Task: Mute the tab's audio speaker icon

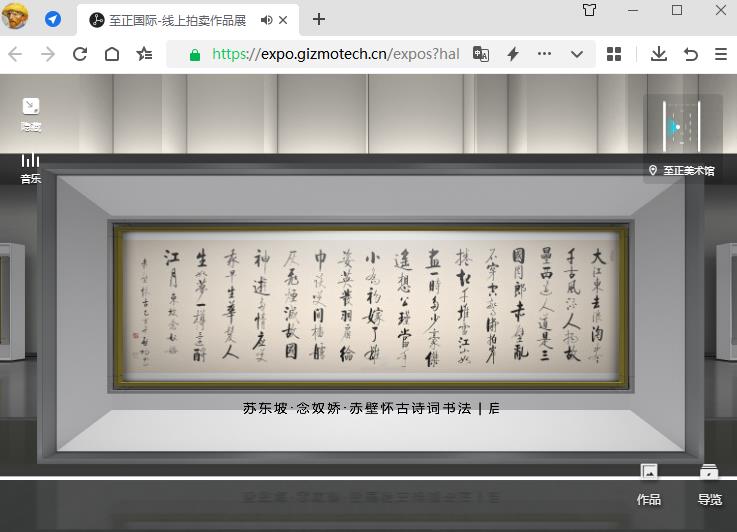Action: tap(266, 20)
